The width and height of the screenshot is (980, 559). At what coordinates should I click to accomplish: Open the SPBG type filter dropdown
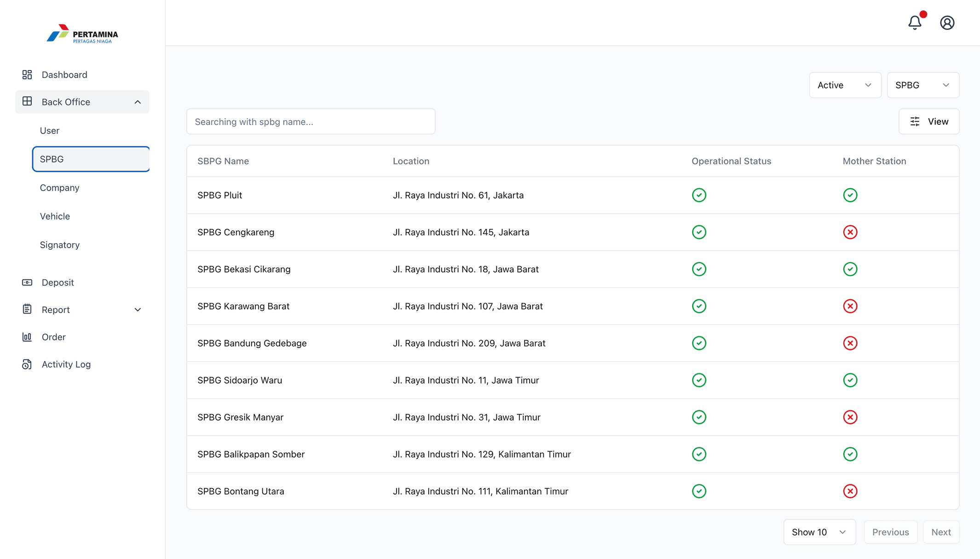922,85
